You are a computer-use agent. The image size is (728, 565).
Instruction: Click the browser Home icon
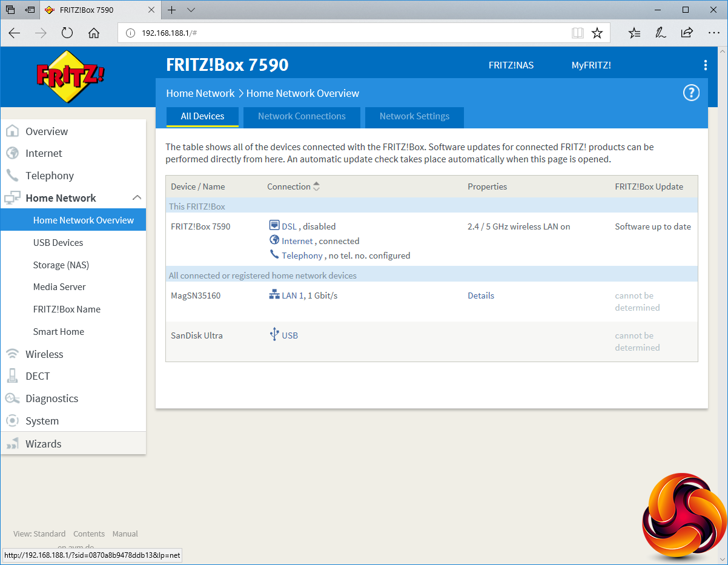coord(94,33)
